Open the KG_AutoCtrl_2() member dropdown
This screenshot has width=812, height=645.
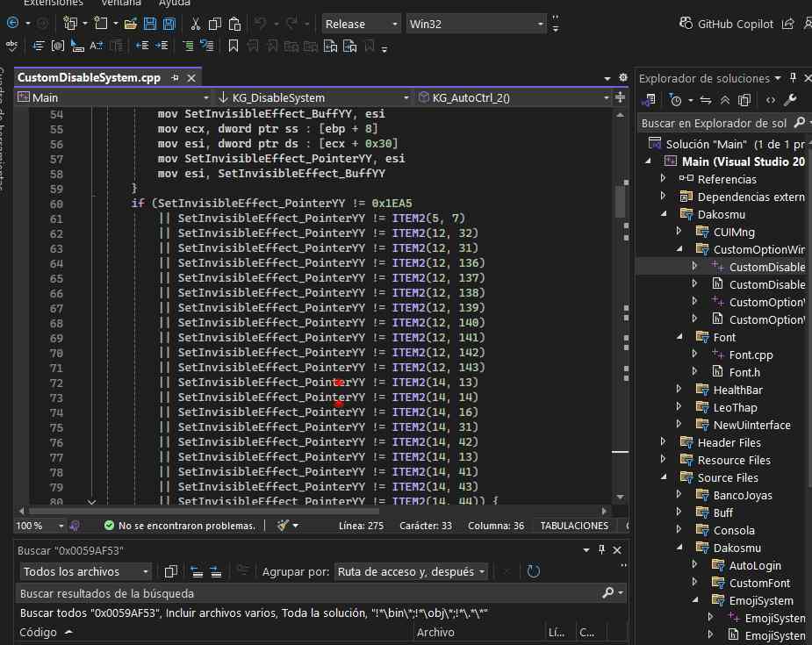pyautogui.click(x=514, y=97)
